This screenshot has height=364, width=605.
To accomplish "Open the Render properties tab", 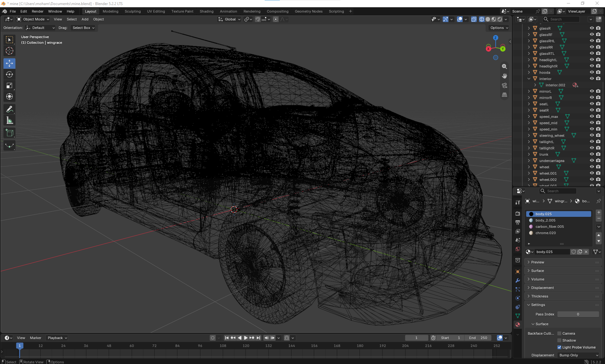I will pos(517,214).
